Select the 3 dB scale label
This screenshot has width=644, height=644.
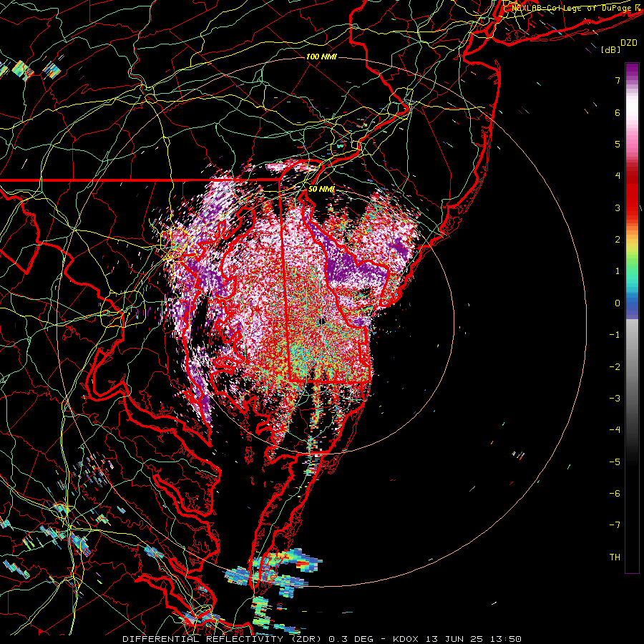click(618, 208)
